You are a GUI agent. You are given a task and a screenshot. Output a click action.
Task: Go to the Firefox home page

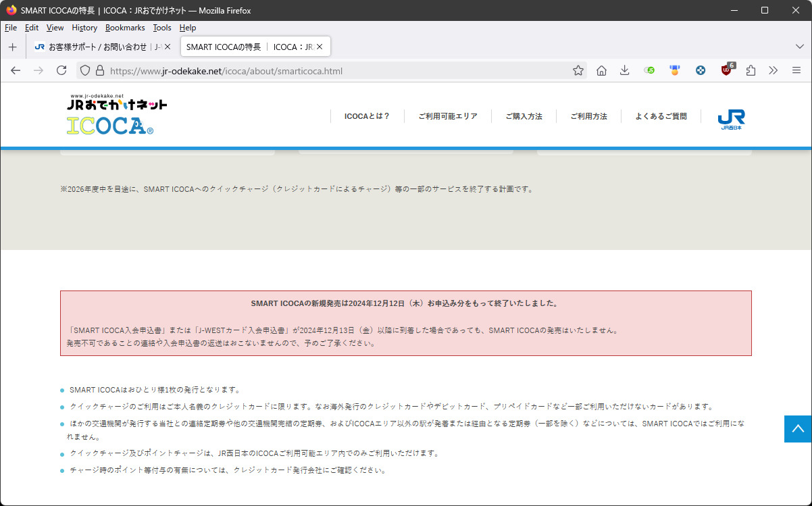pyautogui.click(x=601, y=70)
